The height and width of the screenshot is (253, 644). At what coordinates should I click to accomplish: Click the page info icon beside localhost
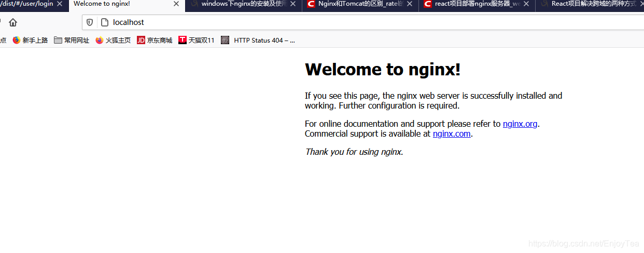coord(104,22)
